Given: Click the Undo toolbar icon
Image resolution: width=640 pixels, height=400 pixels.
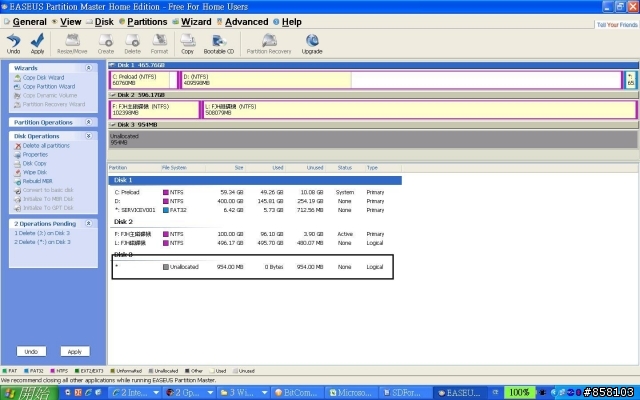Looking at the screenshot, I should coord(13,44).
